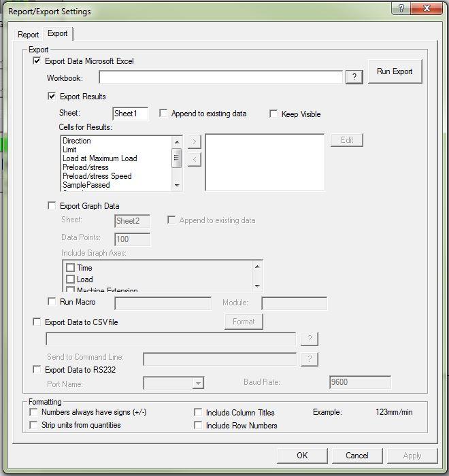The height and width of the screenshot is (476, 449).
Task: Click the Format button
Action: (244, 322)
